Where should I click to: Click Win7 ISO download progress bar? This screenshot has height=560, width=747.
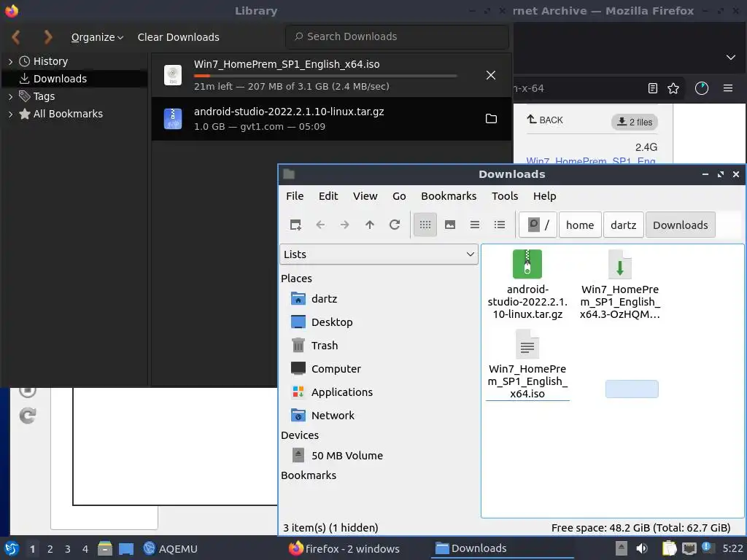coord(325,76)
